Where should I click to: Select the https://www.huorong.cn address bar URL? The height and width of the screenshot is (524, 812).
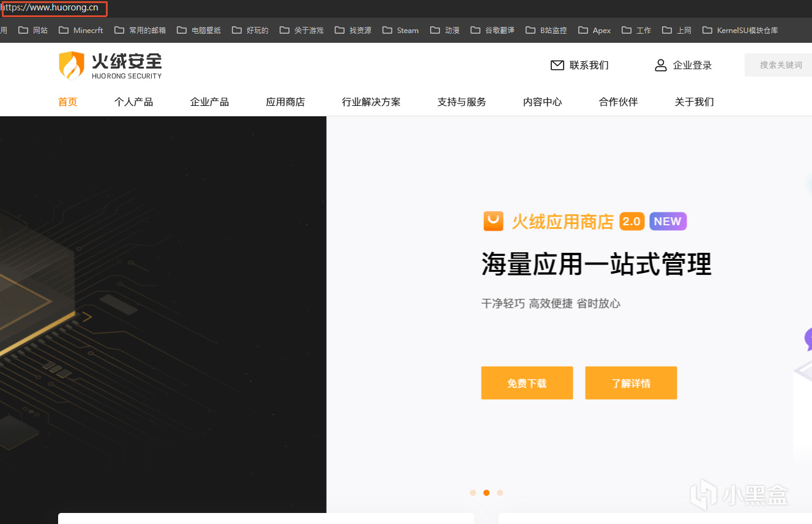pos(50,8)
